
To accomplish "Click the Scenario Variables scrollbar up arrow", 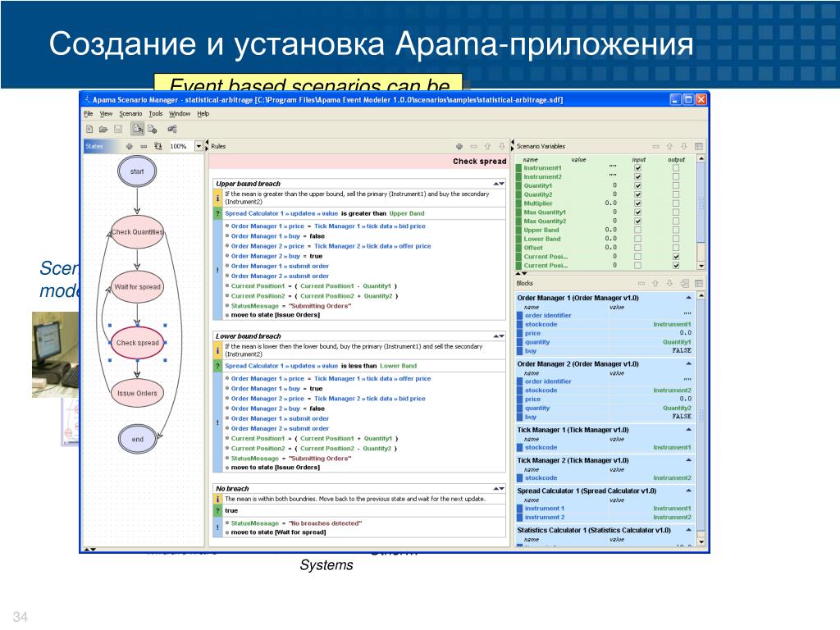I will pyautogui.click(x=701, y=159).
